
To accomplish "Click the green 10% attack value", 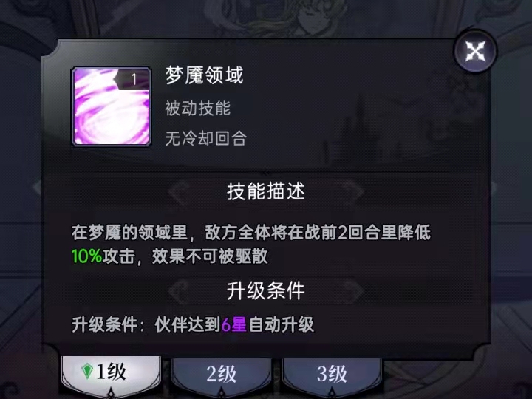I will click(x=87, y=256).
